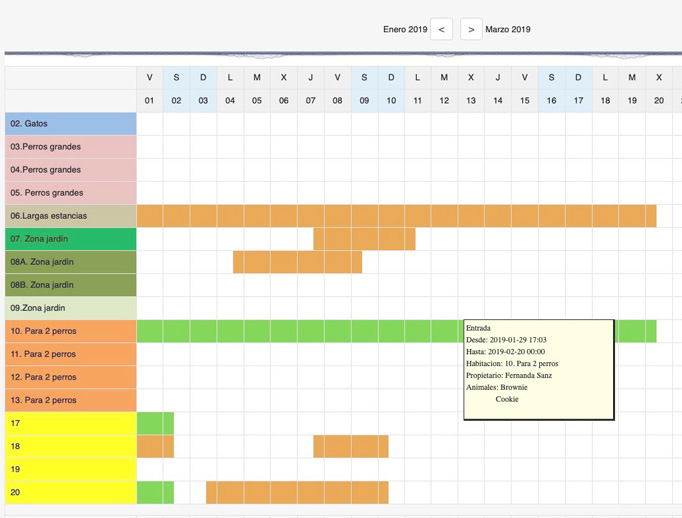The height and width of the screenshot is (518, 682).
Task: Select the day 20 date header
Action: pos(659,101)
